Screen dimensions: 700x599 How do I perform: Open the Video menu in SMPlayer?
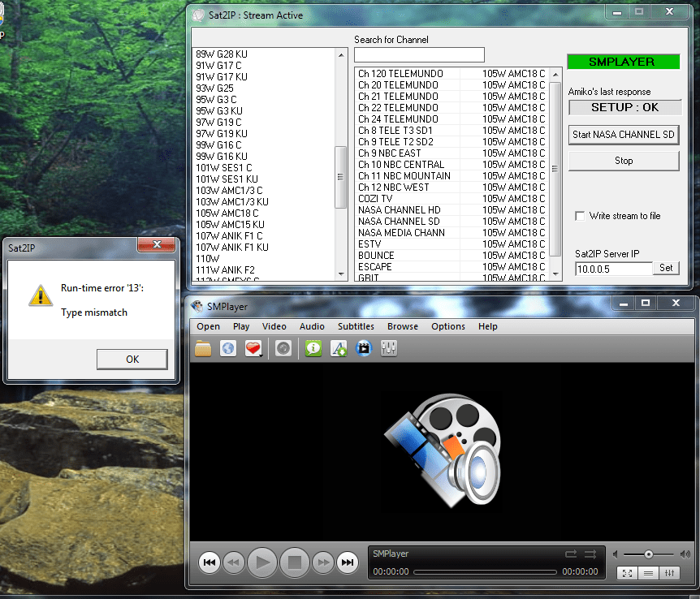tap(274, 326)
